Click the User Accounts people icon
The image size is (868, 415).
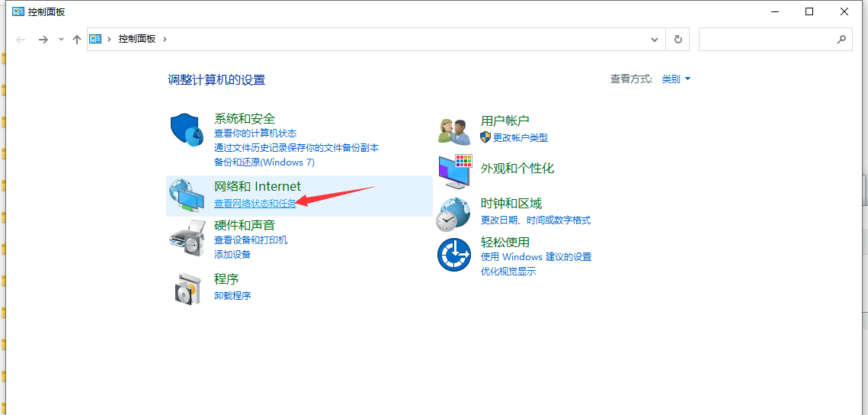[455, 130]
